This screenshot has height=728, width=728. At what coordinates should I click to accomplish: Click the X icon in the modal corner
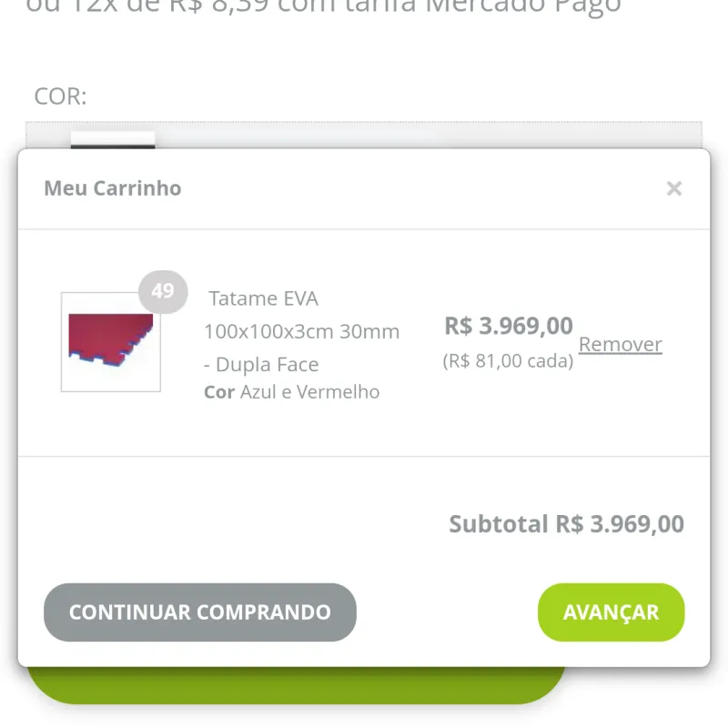pos(674,188)
